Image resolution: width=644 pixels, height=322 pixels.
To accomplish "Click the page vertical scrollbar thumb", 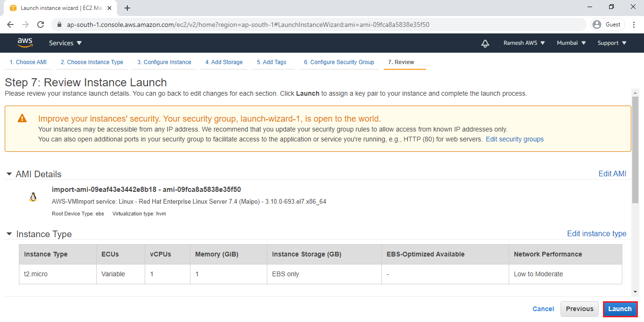I will (635, 149).
